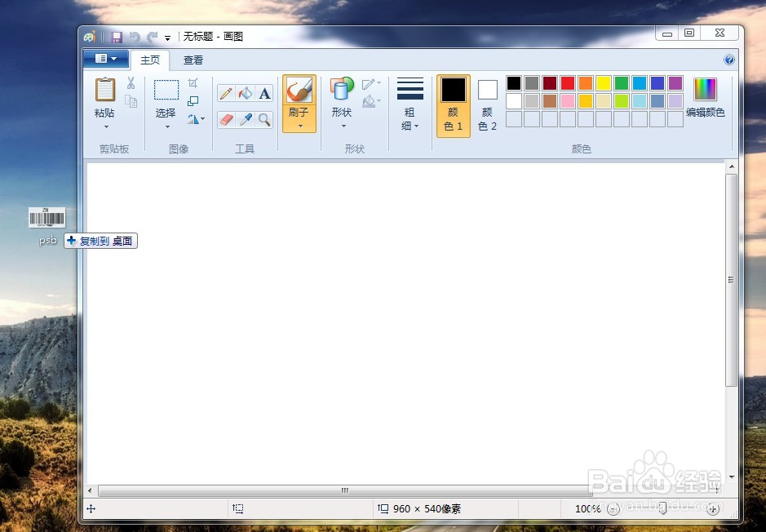766x532 pixels.
Task: Click the Paint application icon in title bar
Action: (x=90, y=37)
